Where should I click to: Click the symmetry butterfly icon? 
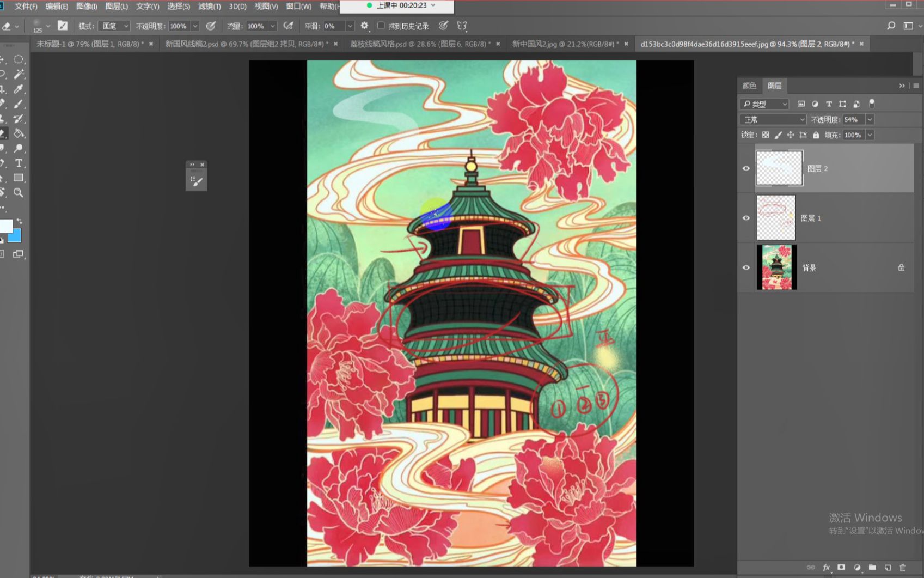pos(462,26)
